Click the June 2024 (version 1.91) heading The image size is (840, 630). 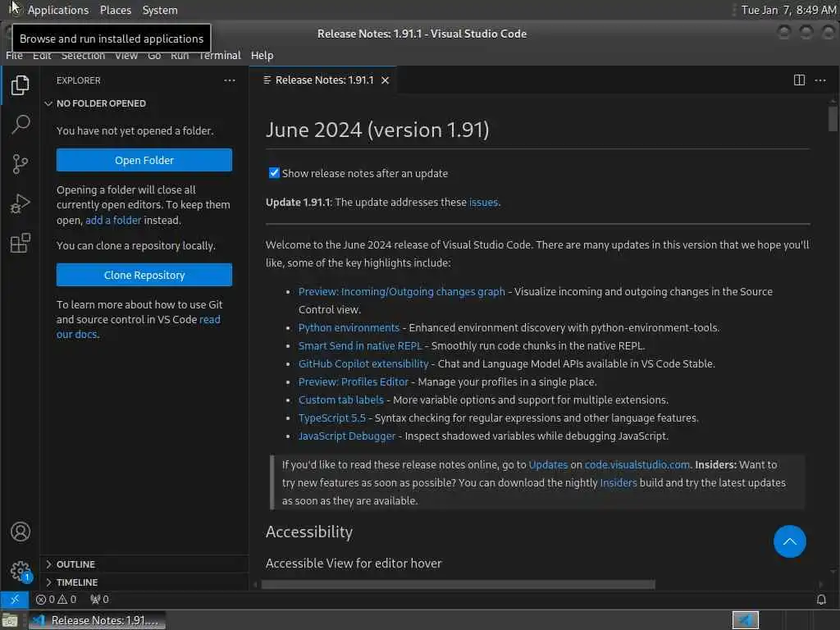click(377, 130)
